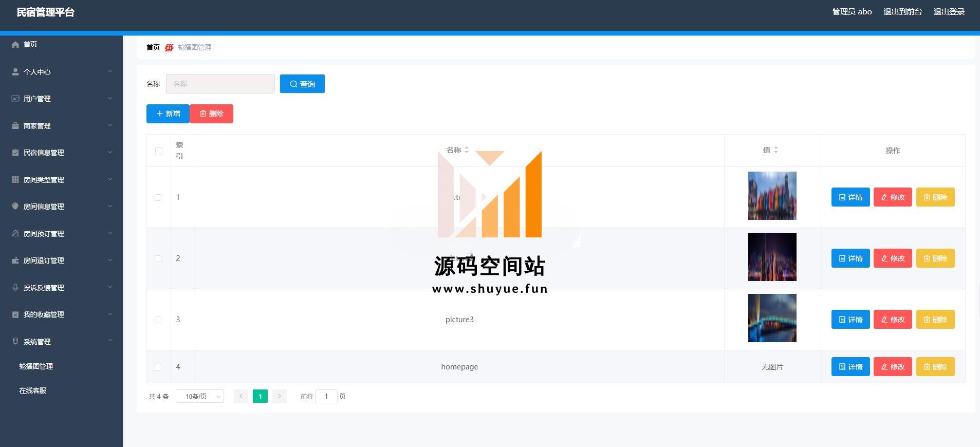The image size is (980, 447).
Task: Select checkbox for the picture3 row
Action: pos(158,320)
